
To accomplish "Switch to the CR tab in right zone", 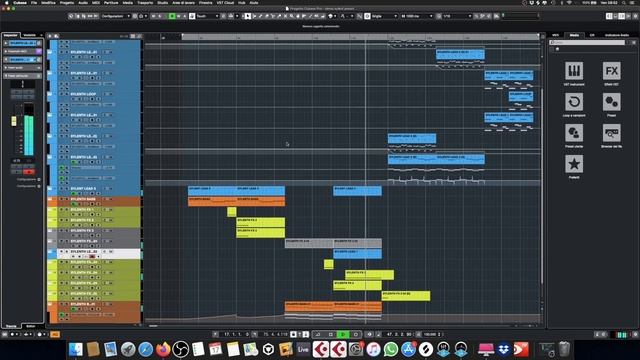I will (592, 35).
